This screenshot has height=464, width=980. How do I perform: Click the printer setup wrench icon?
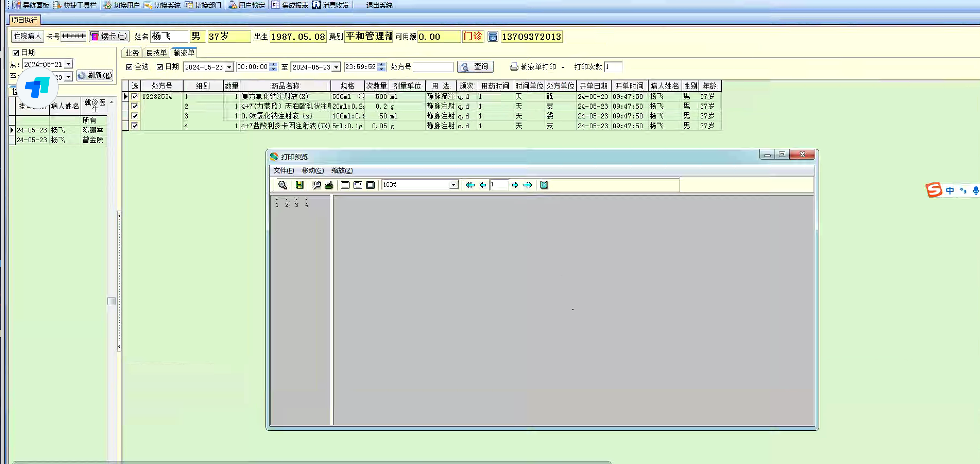[316, 185]
